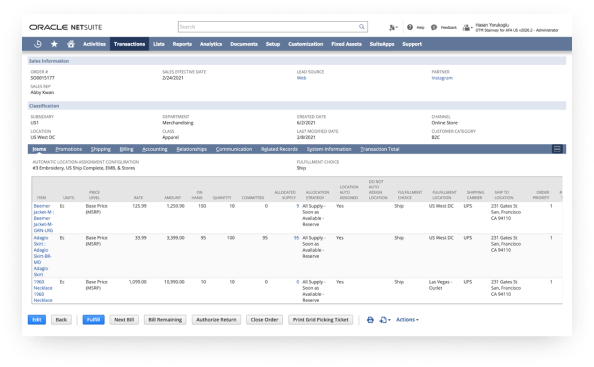The height and width of the screenshot is (367, 594).
Task: Switch to the Shipping subtab
Action: 101,149
